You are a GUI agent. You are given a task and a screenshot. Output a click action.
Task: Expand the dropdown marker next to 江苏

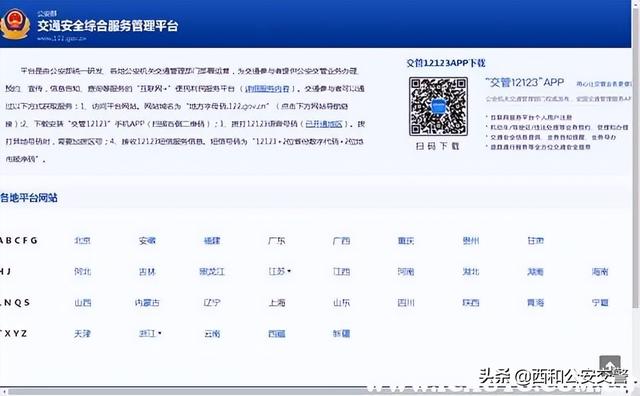click(289, 271)
